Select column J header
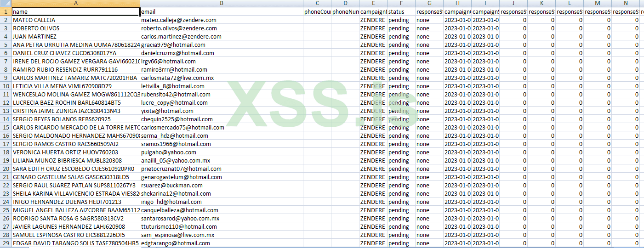 513,3
